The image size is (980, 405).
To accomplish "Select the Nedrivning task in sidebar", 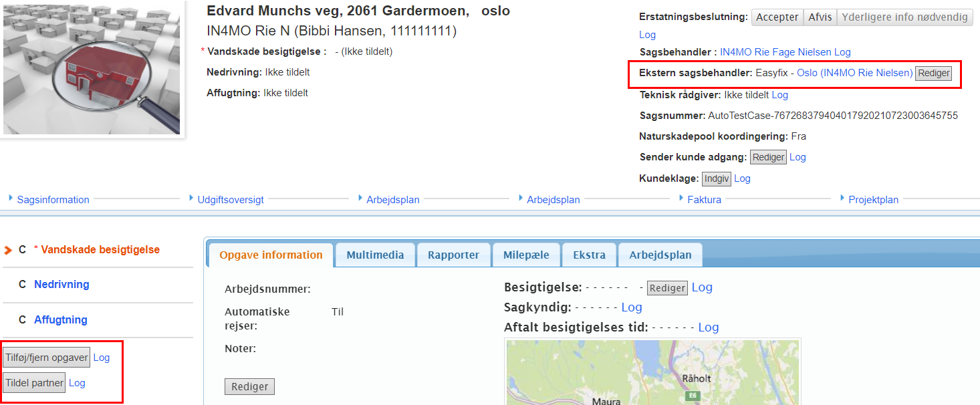I will (x=62, y=285).
